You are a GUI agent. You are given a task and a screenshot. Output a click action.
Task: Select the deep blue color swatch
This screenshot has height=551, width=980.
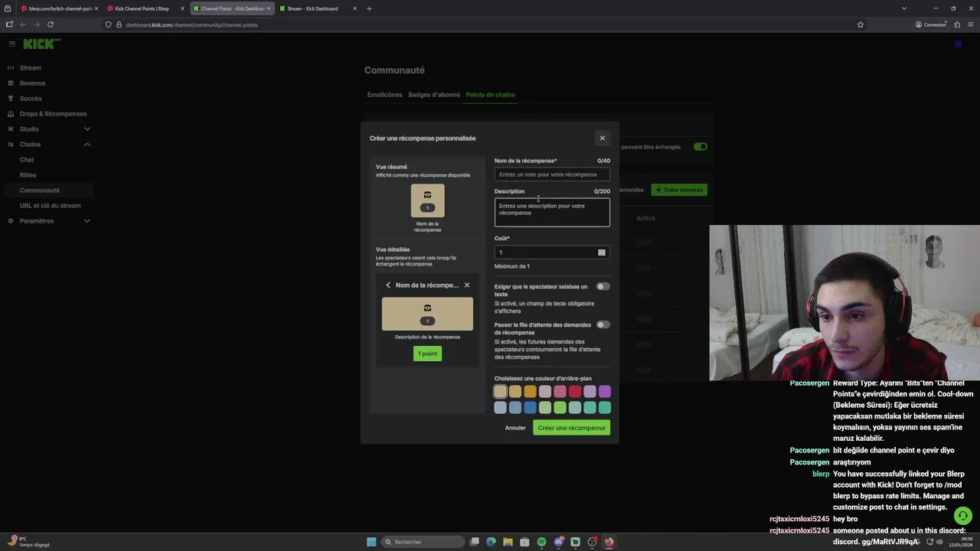coord(530,407)
